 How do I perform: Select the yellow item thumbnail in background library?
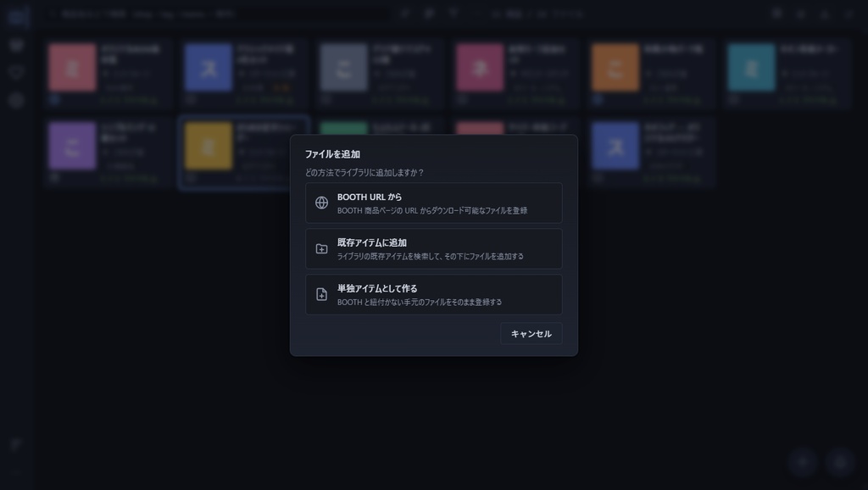pos(209,146)
